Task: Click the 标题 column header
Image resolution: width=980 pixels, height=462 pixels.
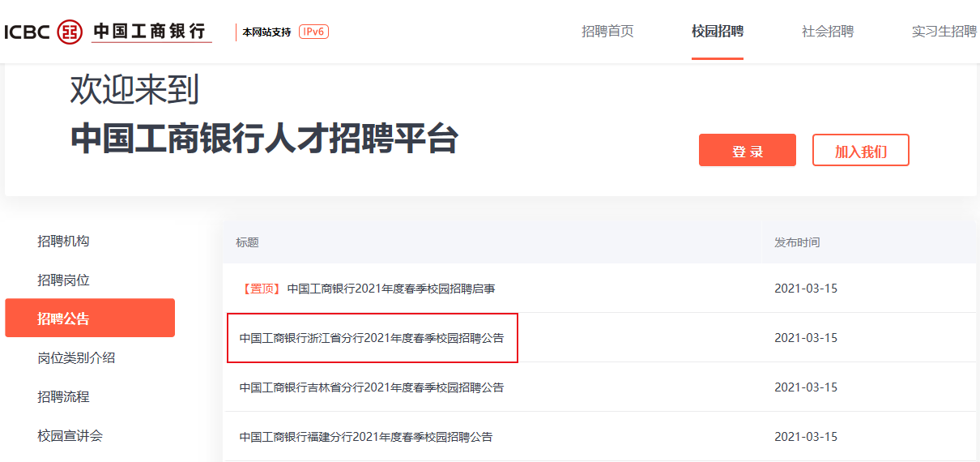Action: [247, 242]
